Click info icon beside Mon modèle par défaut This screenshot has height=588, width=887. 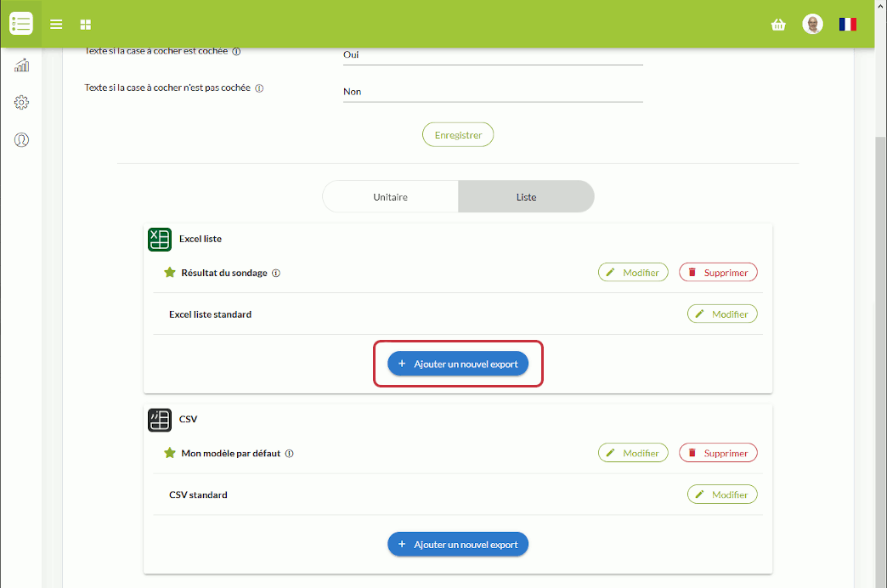point(289,454)
